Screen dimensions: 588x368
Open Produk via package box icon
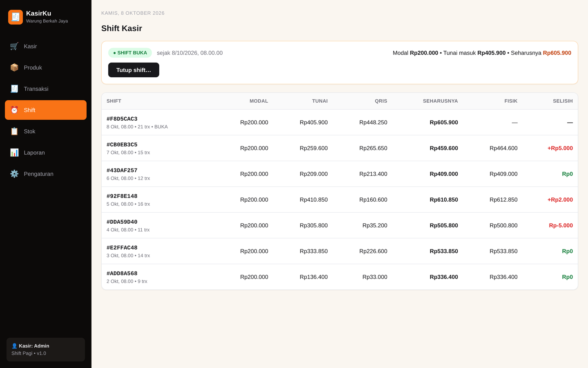pos(14,67)
